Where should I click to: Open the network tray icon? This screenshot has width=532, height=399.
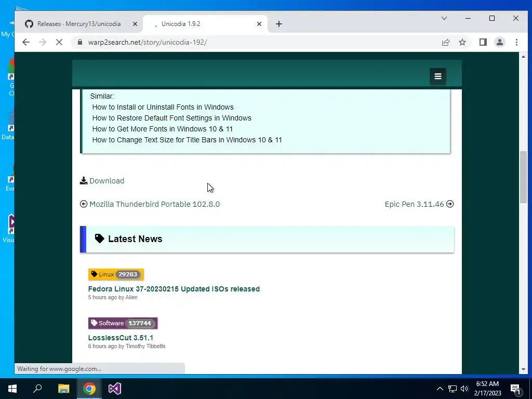click(453, 389)
